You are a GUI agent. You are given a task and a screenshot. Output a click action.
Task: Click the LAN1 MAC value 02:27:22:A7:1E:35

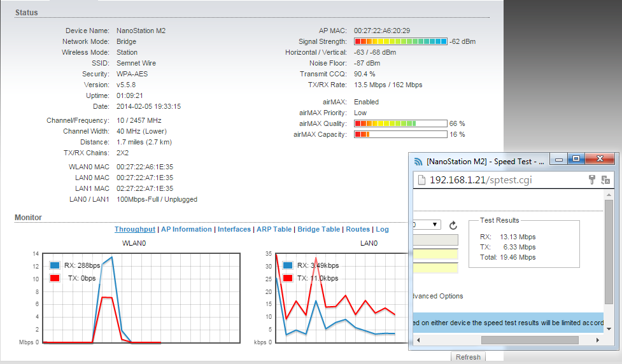145,188
